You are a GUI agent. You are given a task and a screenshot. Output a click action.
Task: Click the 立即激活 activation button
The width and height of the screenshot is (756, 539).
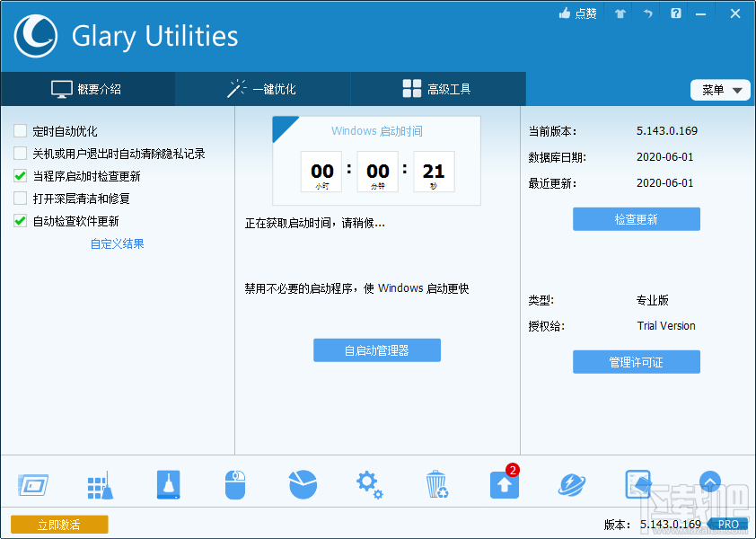(x=59, y=524)
